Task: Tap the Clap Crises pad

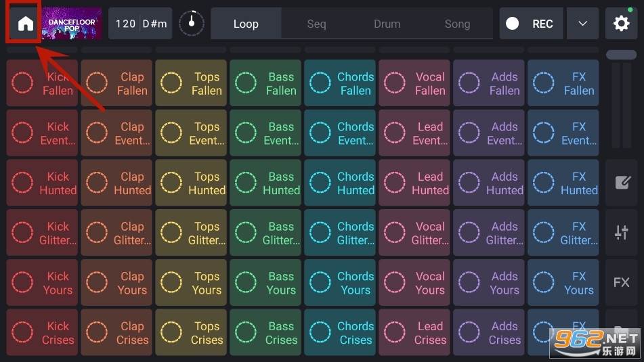Action: (x=116, y=332)
